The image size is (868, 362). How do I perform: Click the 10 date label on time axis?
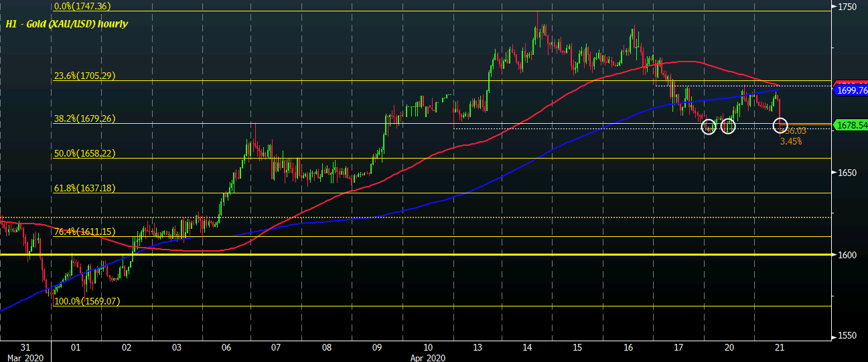coord(427,348)
